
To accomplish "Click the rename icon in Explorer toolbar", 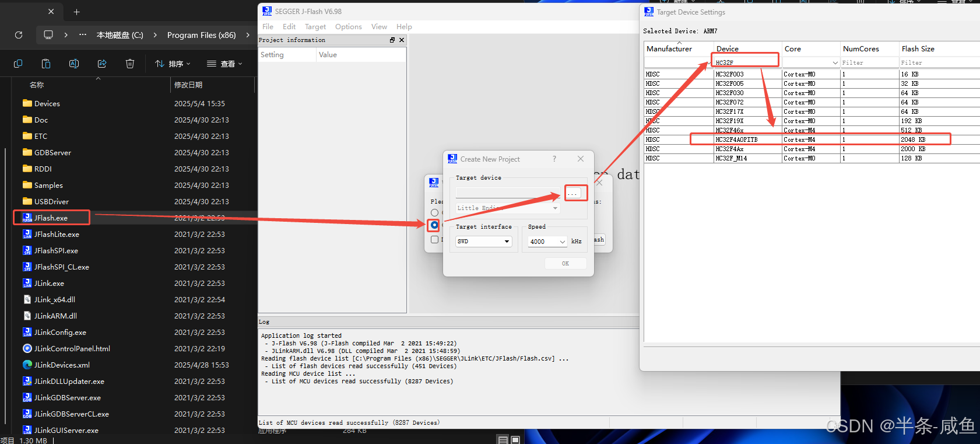I will [74, 64].
